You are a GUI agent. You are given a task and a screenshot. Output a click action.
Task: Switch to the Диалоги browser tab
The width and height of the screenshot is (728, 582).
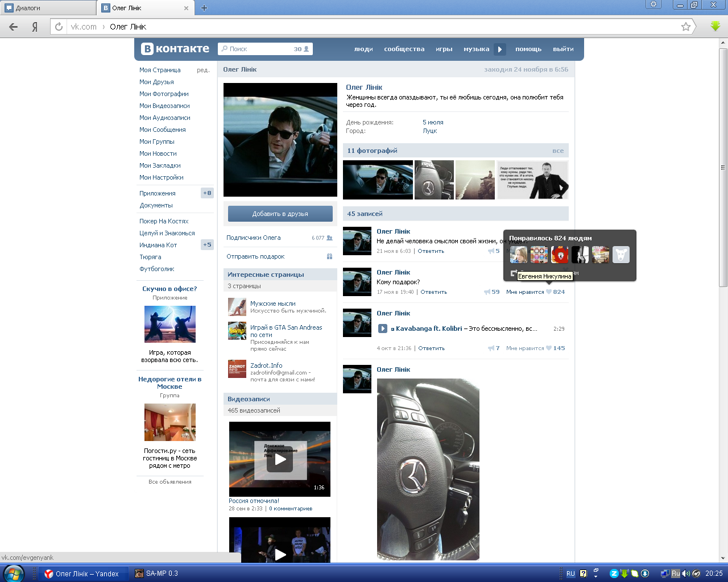(x=48, y=8)
